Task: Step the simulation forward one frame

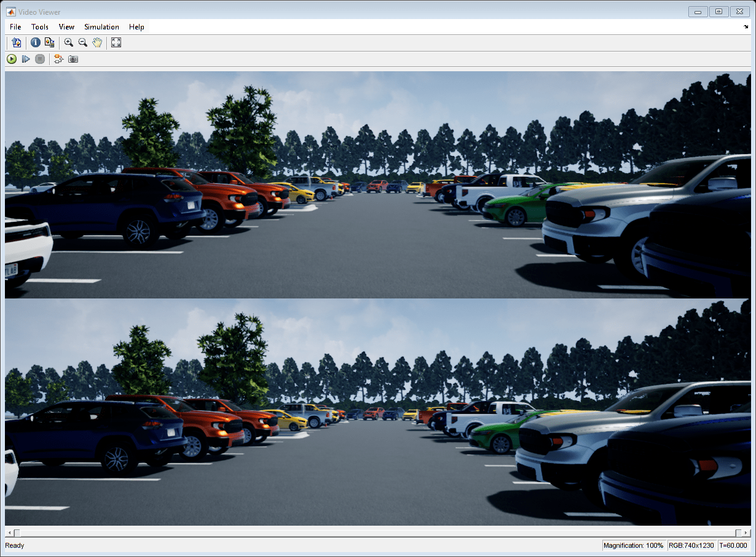Action: point(26,59)
